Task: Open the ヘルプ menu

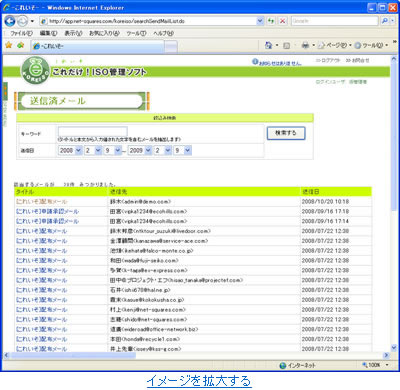Action: (163, 33)
